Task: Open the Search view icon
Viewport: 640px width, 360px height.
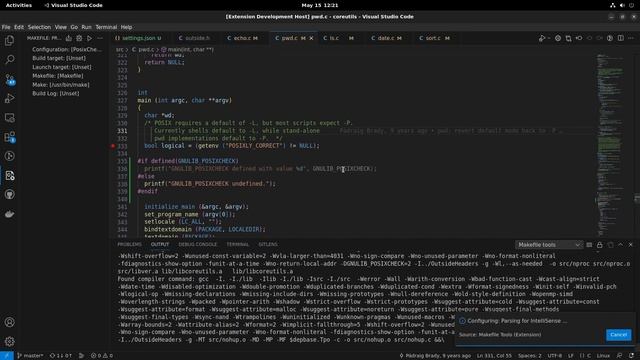Action: 9,60
